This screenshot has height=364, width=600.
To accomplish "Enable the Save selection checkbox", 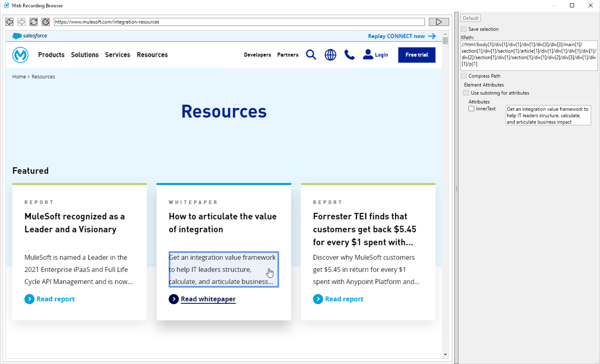I will pos(464,29).
